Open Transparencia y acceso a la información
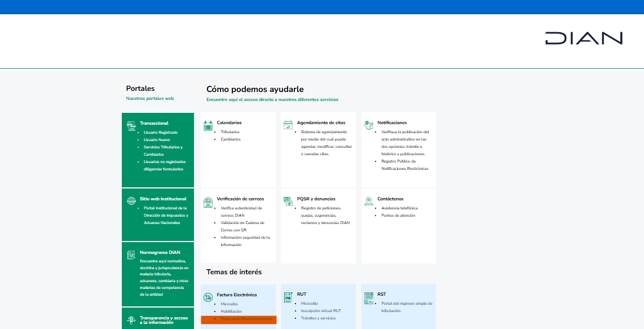This screenshot has width=644, height=329. 164,320
